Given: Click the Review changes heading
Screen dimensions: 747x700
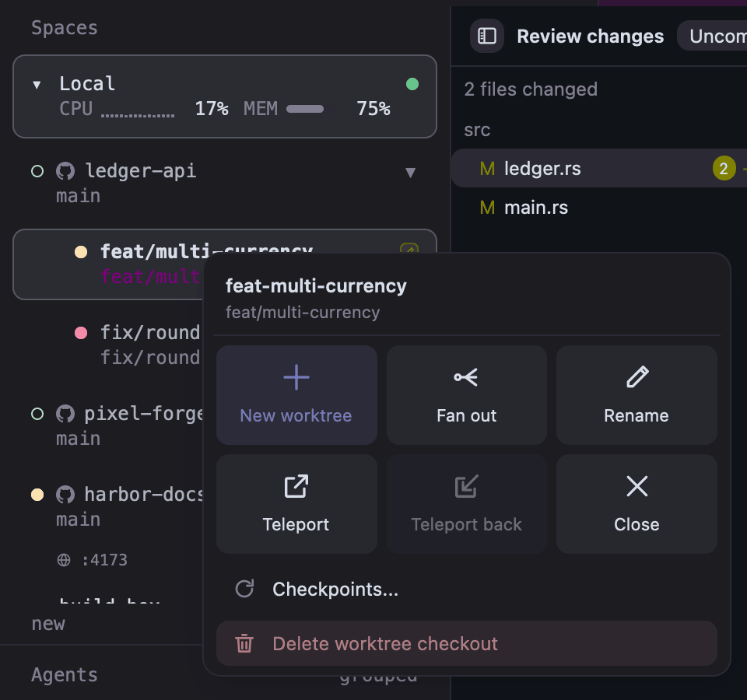Looking at the screenshot, I should pos(591,37).
